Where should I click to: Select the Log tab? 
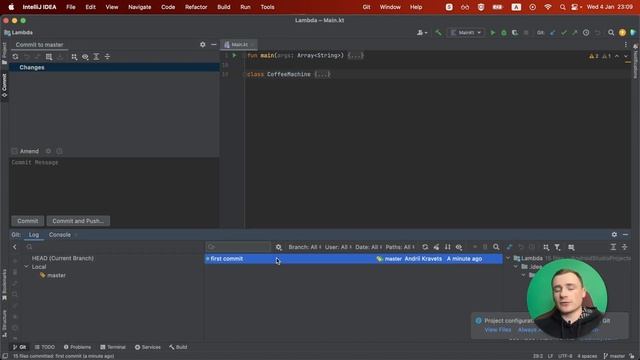[34, 235]
